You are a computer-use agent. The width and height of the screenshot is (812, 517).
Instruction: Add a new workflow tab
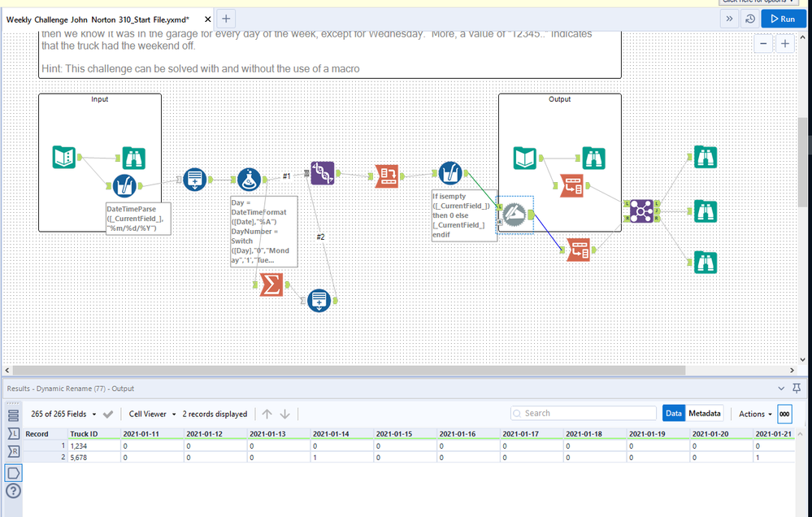[x=226, y=20]
